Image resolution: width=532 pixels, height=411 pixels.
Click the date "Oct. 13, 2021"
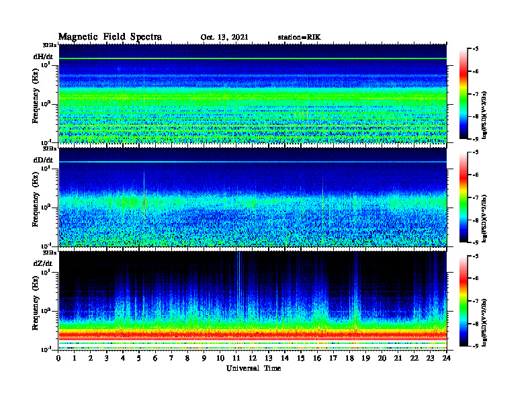[x=224, y=38]
